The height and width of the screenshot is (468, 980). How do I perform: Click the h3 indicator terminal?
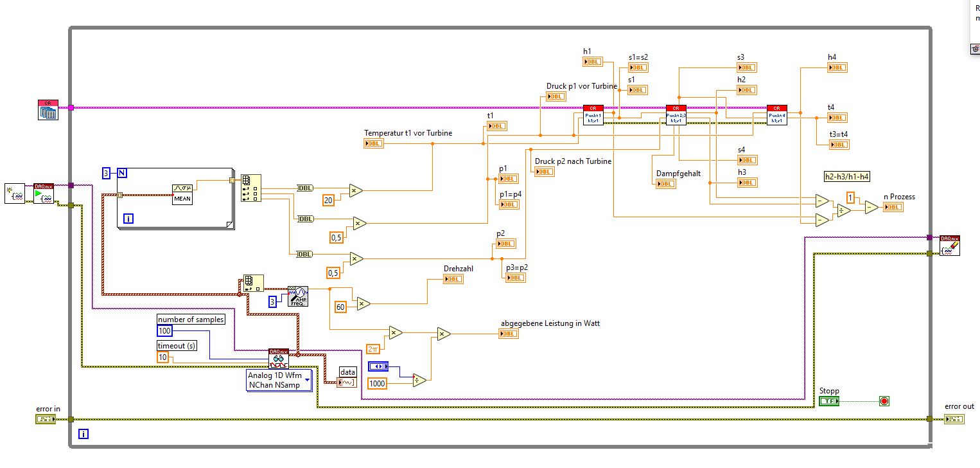748,183
